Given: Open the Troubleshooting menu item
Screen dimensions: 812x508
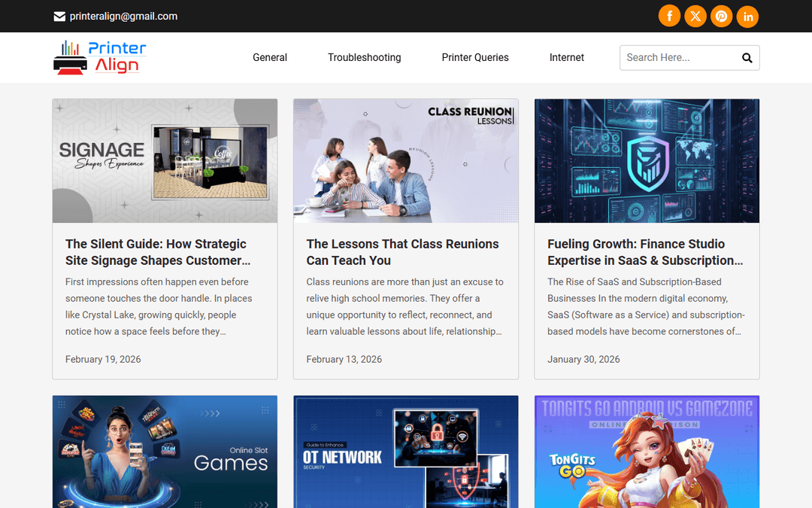Looking at the screenshot, I should coord(364,57).
